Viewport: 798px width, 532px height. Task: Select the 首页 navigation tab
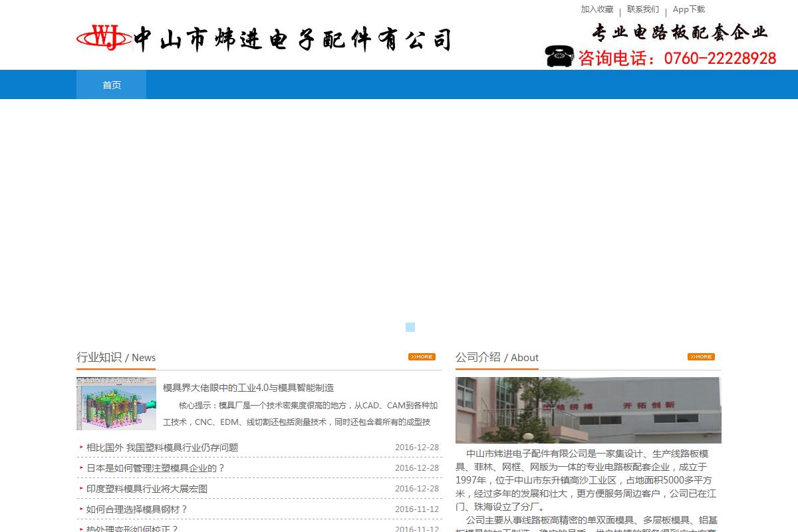112,85
